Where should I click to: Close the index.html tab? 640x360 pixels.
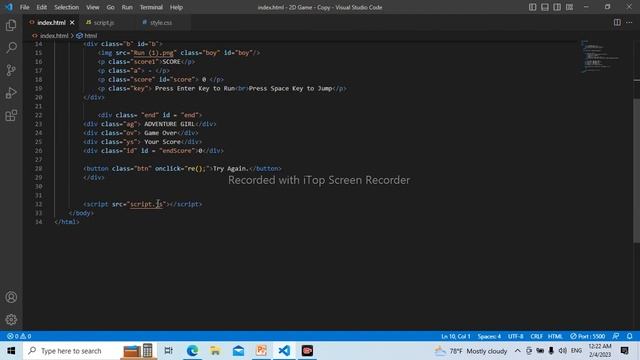[72, 22]
